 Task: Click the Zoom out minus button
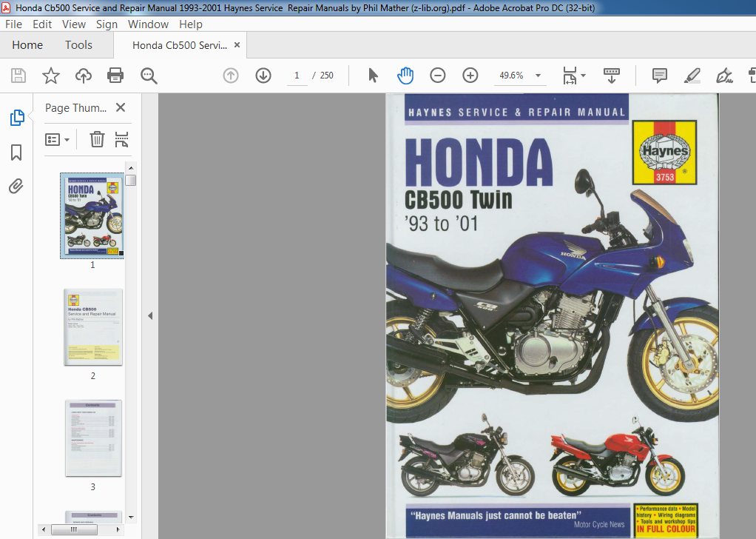click(438, 76)
